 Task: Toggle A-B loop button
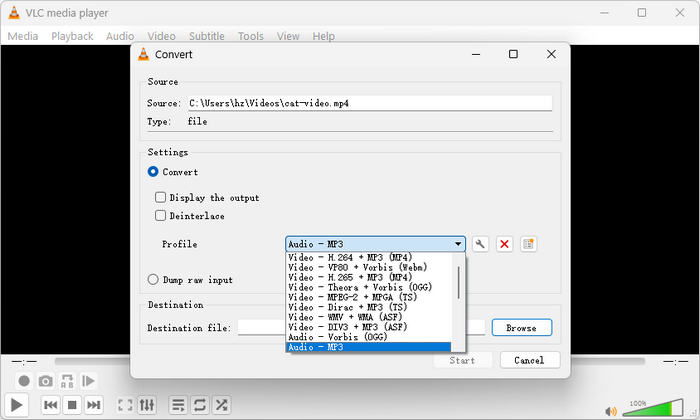(67, 381)
